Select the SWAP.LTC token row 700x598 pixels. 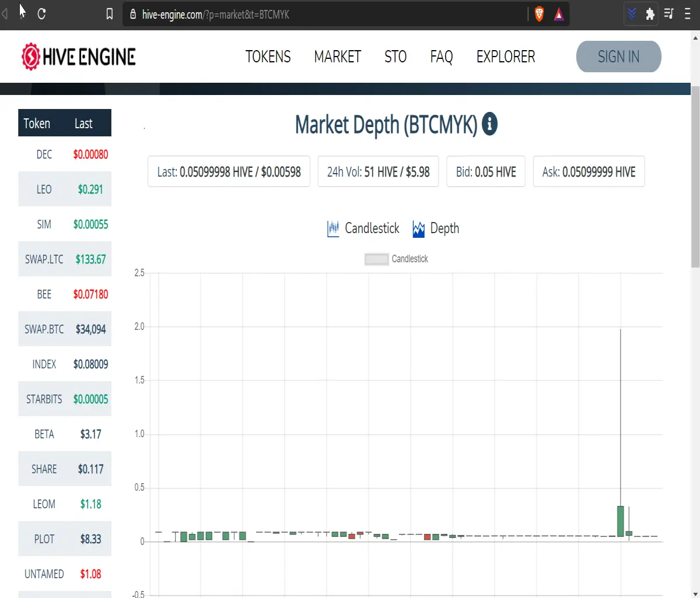click(65, 259)
